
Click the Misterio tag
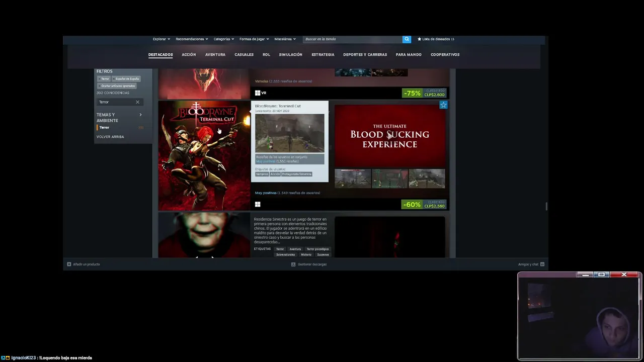(306, 254)
